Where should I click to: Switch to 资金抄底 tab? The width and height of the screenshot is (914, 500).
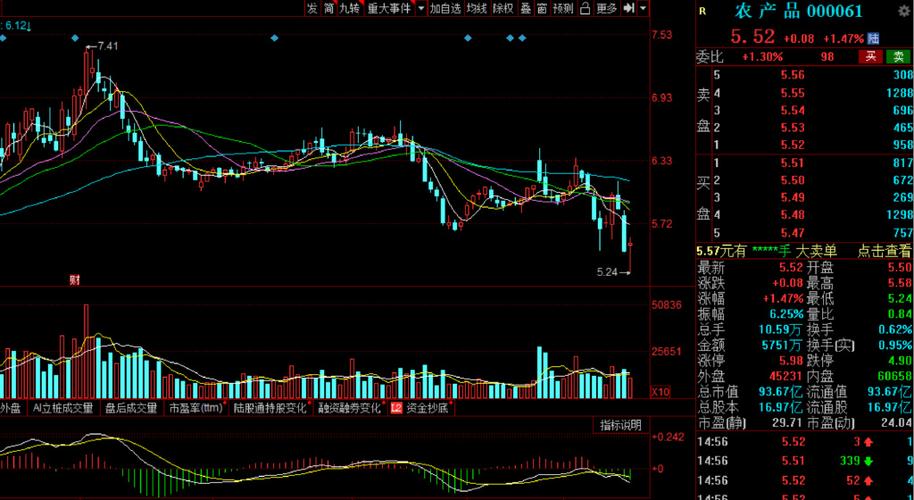[x=427, y=408]
